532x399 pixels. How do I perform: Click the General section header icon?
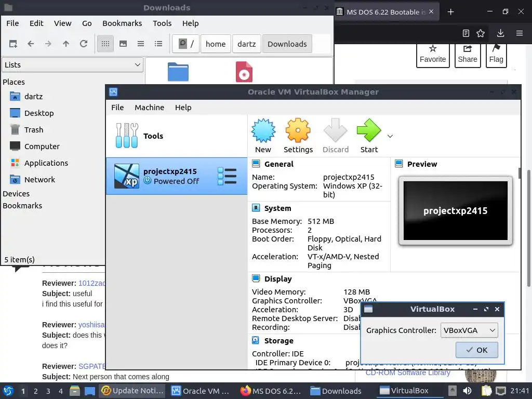pyautogui.click(x=256, y=164)
